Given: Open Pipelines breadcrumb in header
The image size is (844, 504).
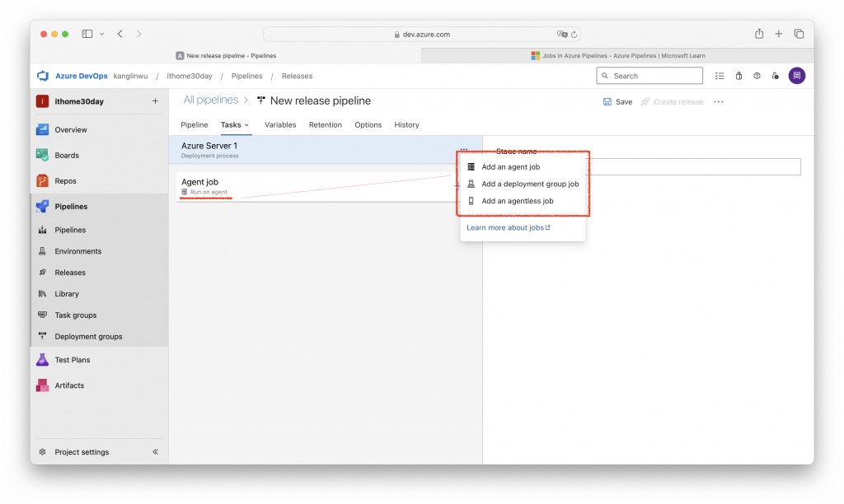Looking at the screenshot, I should (x=246, y=76).
